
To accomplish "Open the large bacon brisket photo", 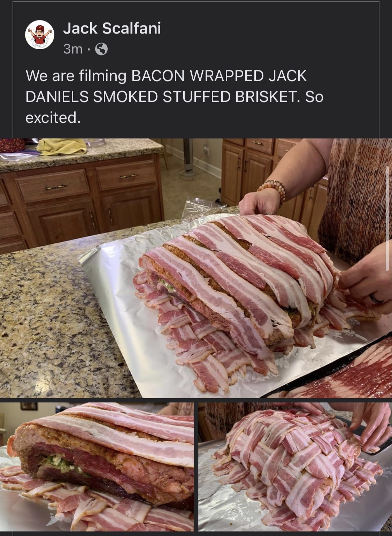I will click(196, 268).
